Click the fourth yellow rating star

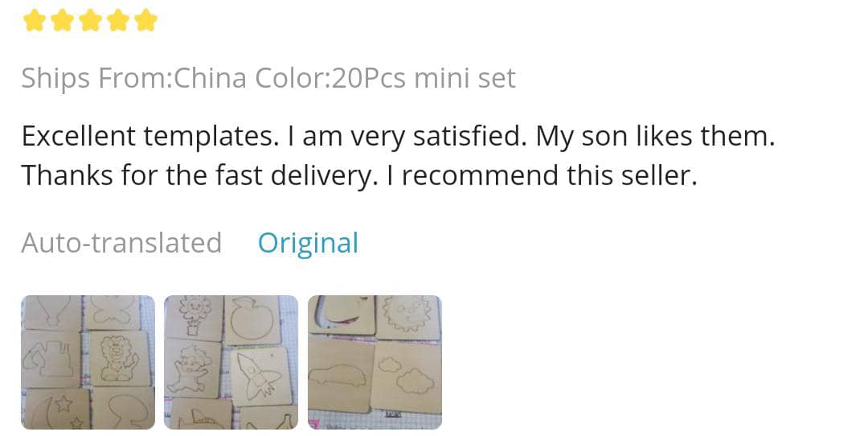118,20
